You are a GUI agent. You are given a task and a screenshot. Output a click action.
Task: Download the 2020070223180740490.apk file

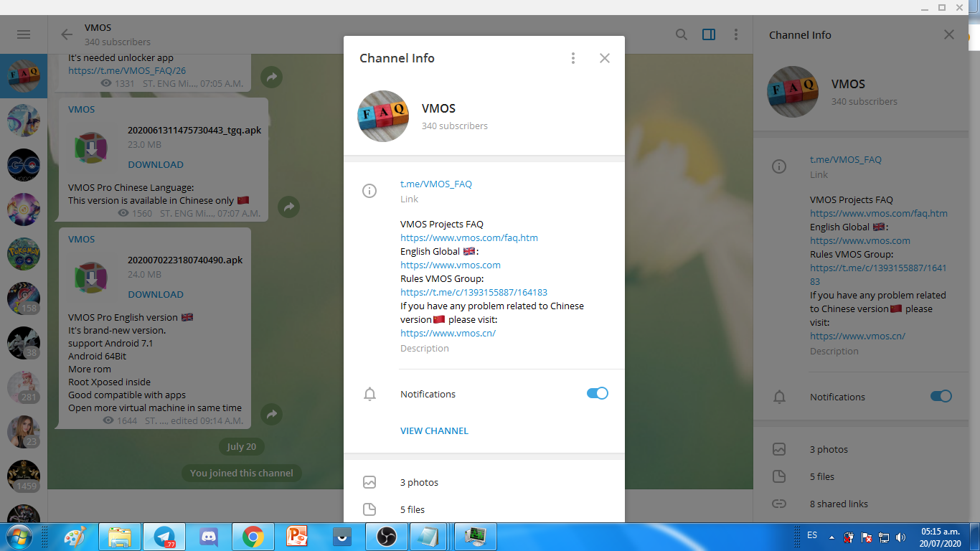(156, 294)
